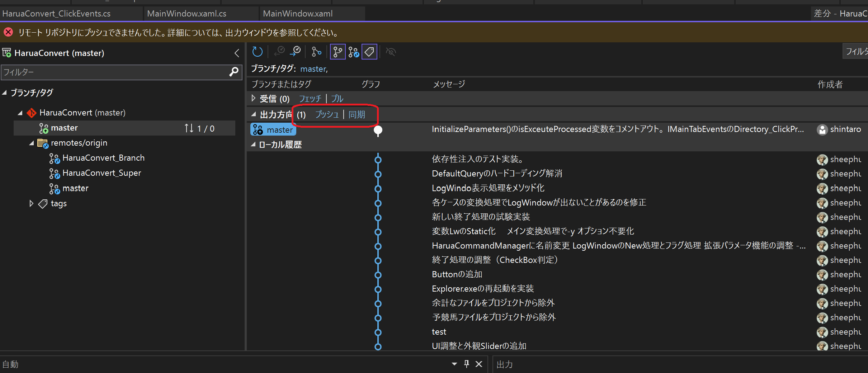
Task: Switch to the HaruaConvert_ClickEvents.cs tab
Action: (57, 14)
